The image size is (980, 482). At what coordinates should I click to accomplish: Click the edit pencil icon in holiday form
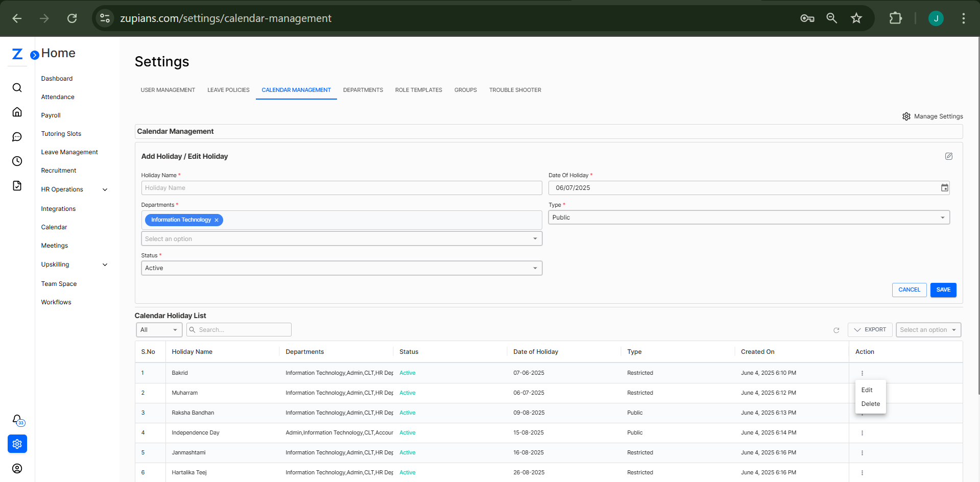(948, 156)
